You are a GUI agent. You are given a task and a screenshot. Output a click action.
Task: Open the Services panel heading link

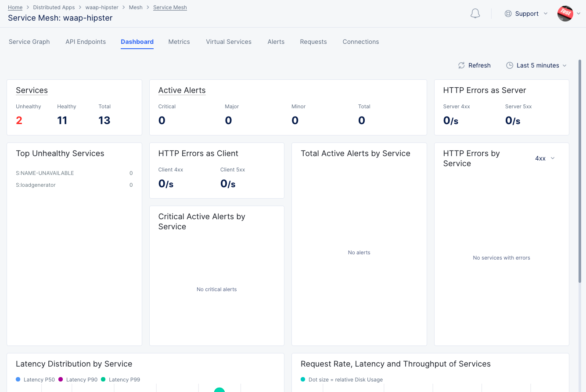[32, 90]
